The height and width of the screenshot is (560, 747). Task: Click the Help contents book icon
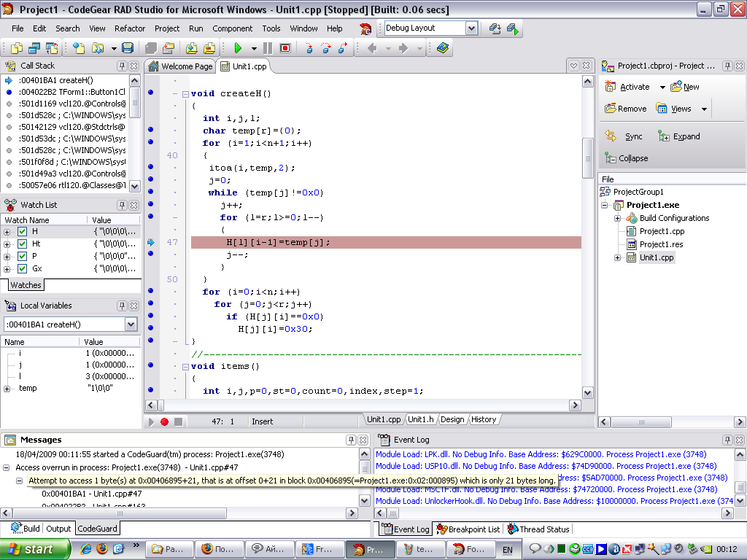(443, 48)
